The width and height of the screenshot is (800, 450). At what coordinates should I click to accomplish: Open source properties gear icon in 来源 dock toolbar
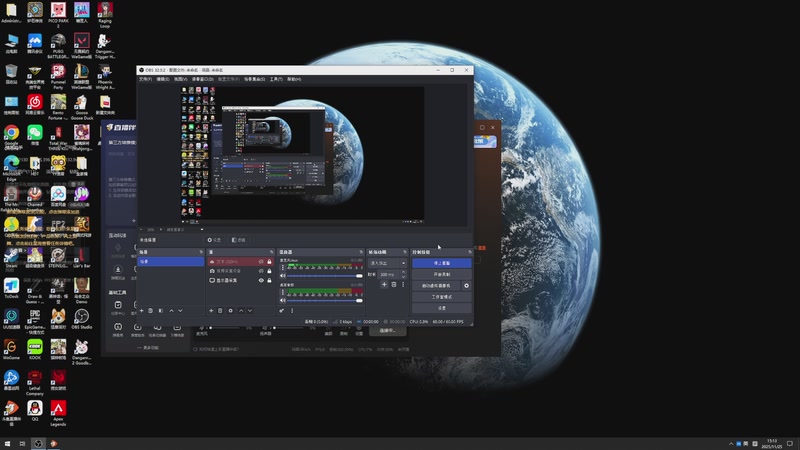(x=231, y=311)
